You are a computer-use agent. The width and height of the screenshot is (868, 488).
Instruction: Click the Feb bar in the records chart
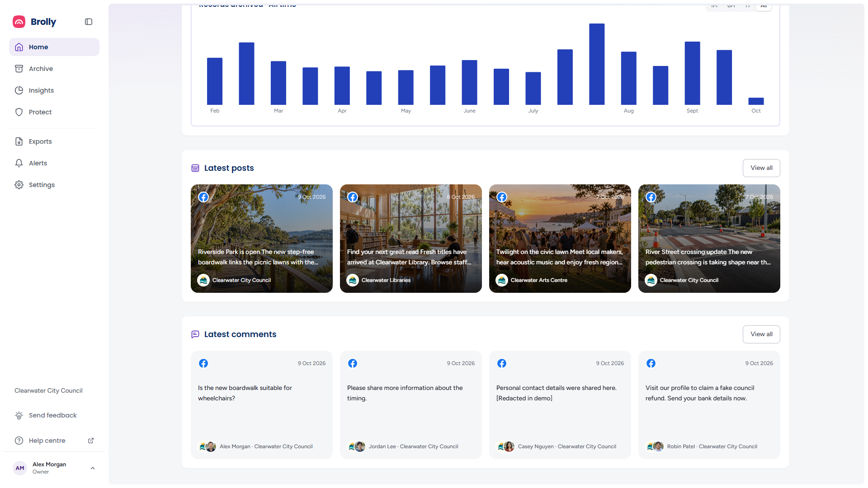pos(215,81)
